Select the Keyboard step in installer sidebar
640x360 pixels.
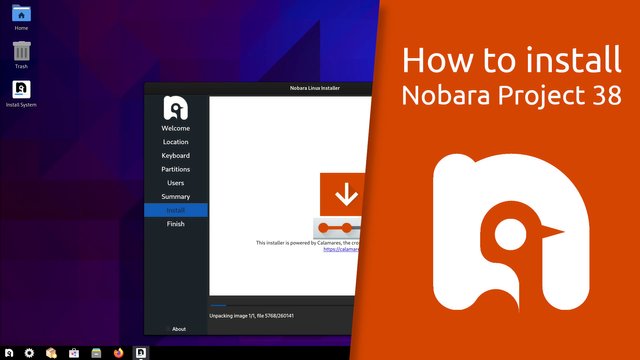pos(176,156)
